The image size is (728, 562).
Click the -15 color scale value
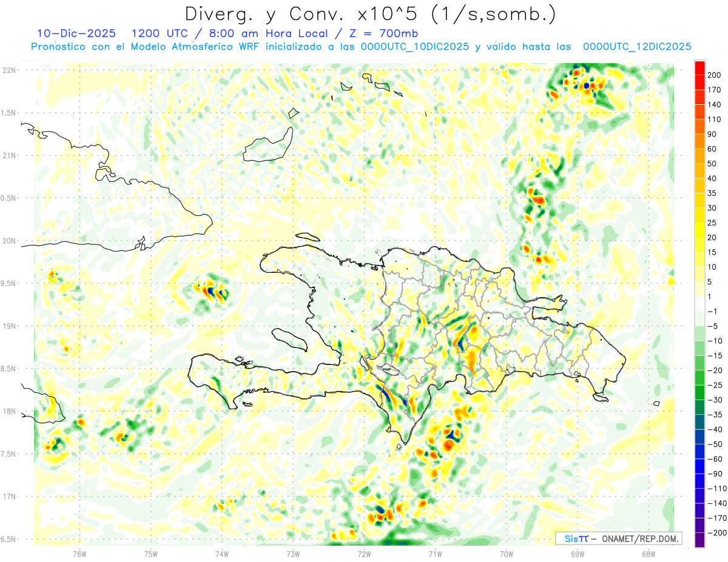716,356
